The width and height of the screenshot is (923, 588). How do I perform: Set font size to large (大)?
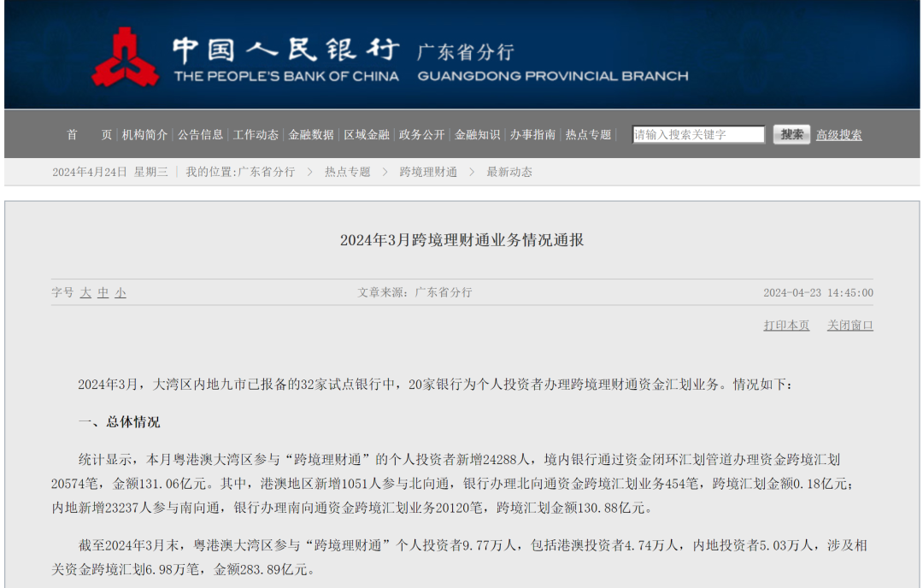[x=85, y=292]
